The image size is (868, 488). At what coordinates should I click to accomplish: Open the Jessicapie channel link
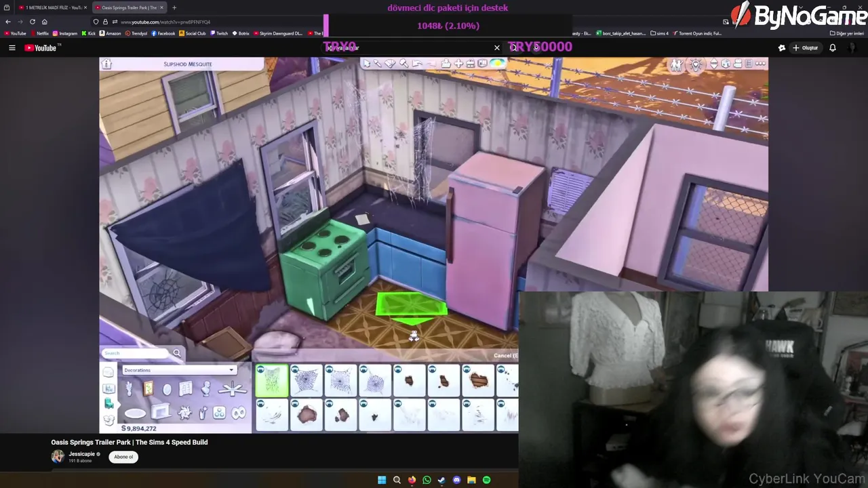tap(81, 454)
